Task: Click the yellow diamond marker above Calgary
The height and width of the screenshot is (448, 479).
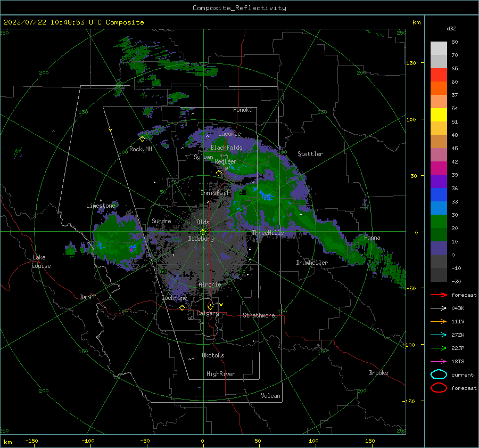Action: coord(210,307)
